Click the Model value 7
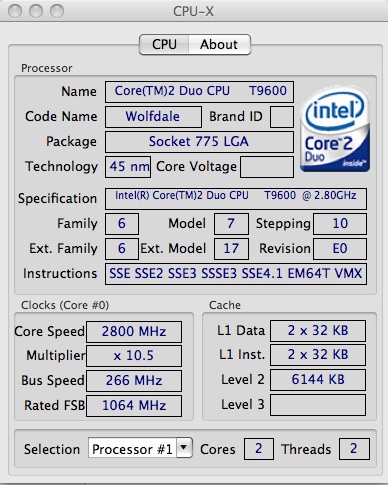Viewport: 388px width, 485px height. [x=231, y=224]
